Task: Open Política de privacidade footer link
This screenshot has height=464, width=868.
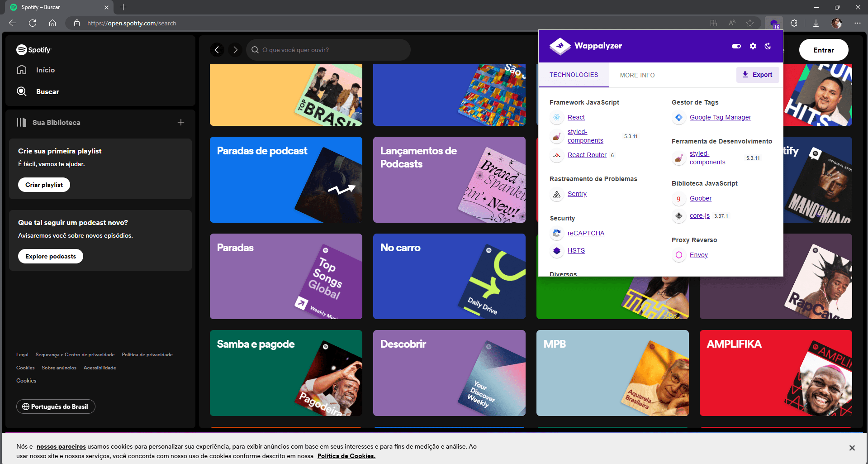Action: point(147,354)
